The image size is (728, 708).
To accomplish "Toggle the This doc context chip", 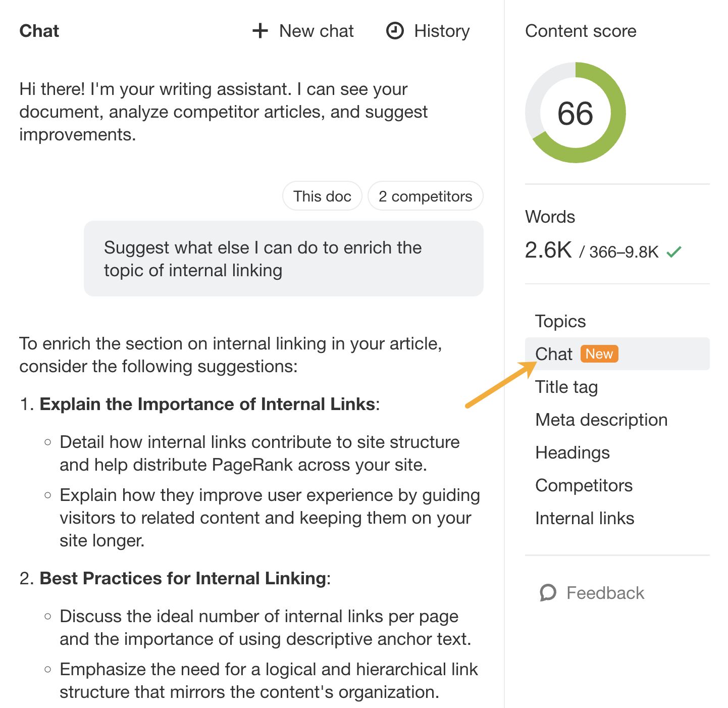I will [x=322, y=196].
